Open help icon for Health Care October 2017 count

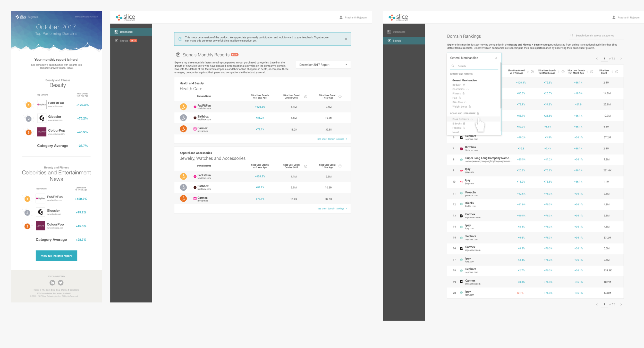click(x=306, y=97)
